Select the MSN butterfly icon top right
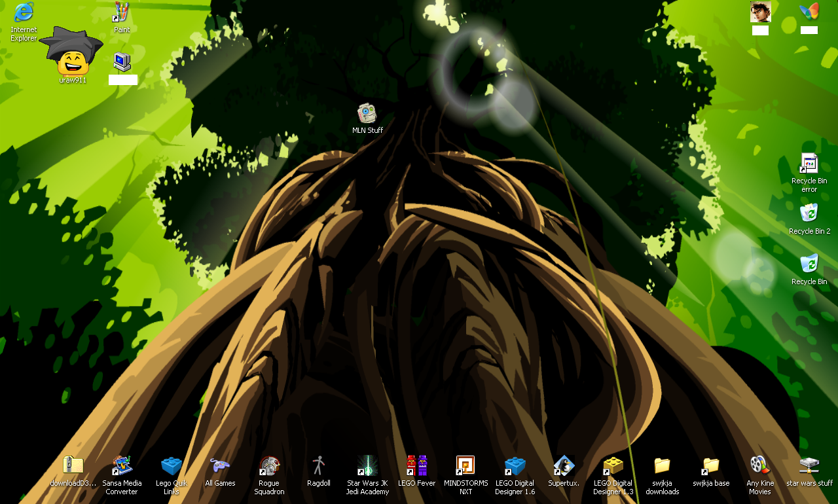 [809, 12]
